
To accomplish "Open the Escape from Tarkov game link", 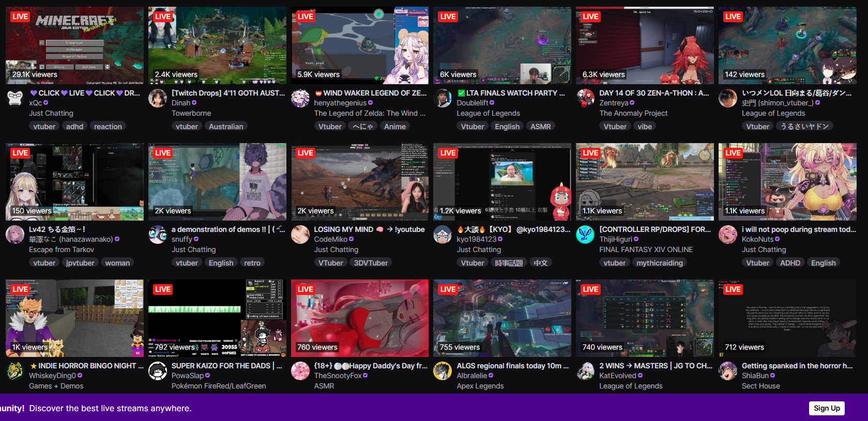I will click(x=62, y=250).
